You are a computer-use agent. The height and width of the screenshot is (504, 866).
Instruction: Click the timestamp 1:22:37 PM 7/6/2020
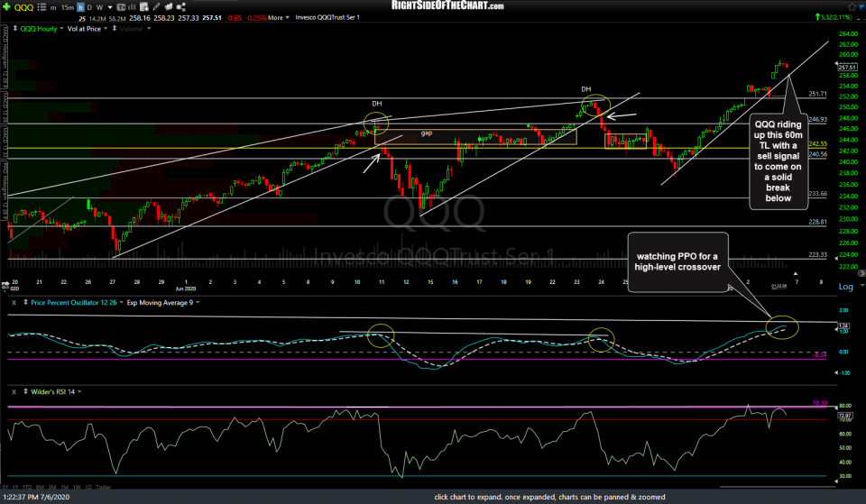36,497
